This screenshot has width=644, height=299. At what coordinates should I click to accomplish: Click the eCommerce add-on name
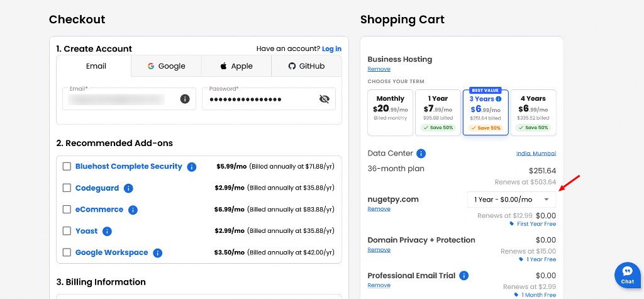pyautogui.click(x=99, y=210)
